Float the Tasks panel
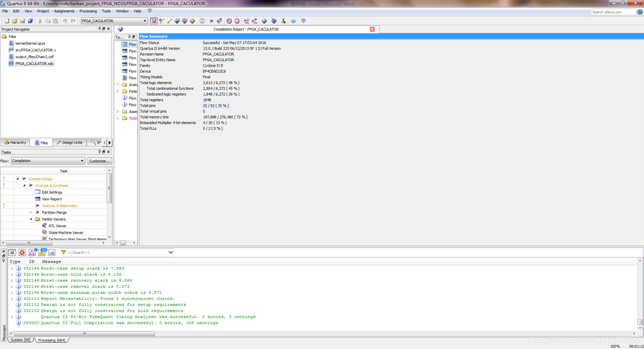Viewport: 644px width, 349px height. pos(104,152)
